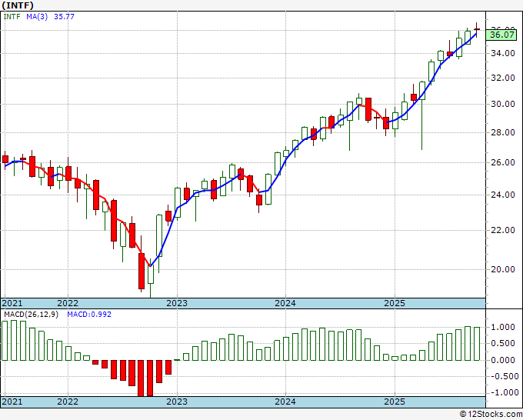Click the -1.000 MACD axis label
Image resolution: width=523 pixels, height=420 pixels.
pos(503,392)
